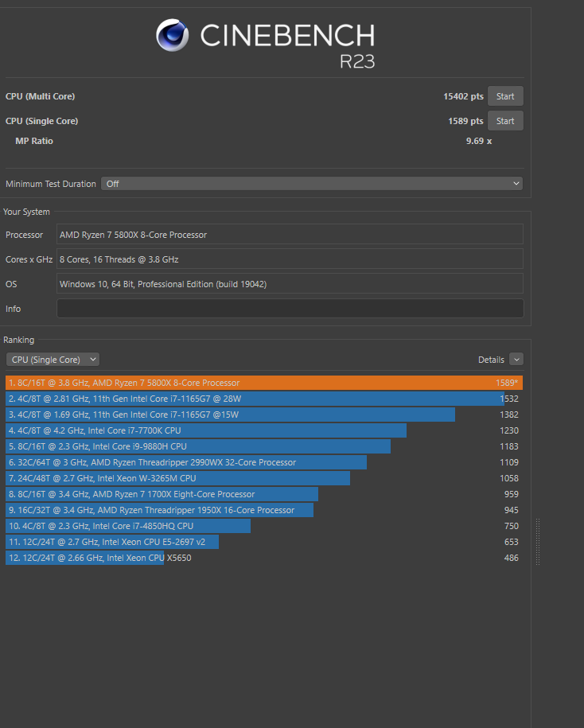Select ranking row Intel Xeon X5650

264,558
